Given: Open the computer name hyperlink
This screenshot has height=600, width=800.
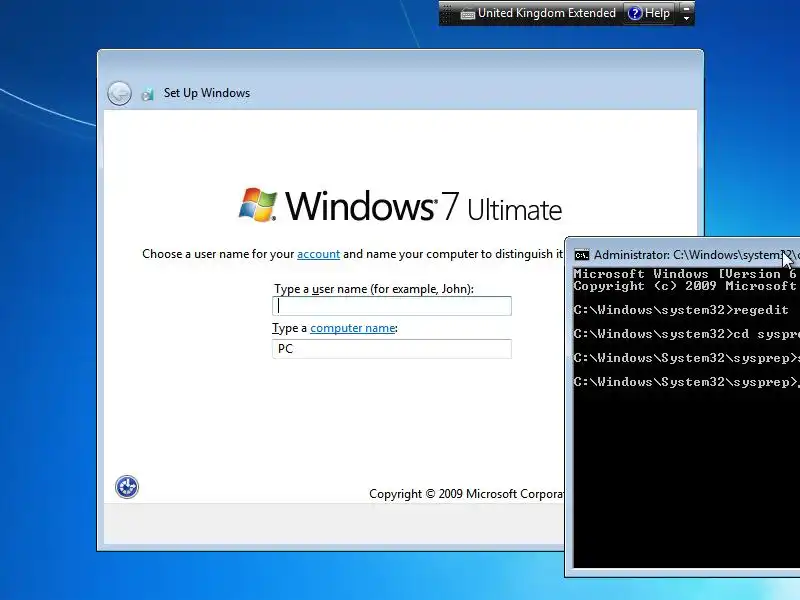Looking at the screenshot, I should [353, 328].
